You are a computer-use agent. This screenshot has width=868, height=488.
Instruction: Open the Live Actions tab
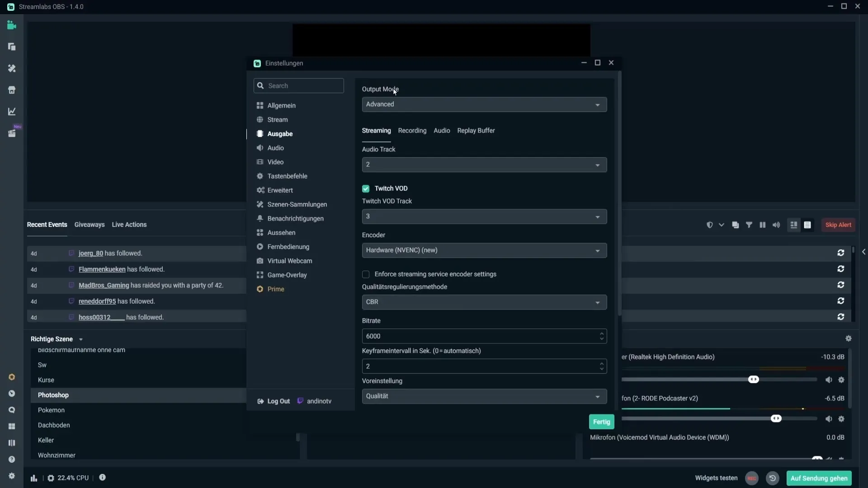pos(129,225)
